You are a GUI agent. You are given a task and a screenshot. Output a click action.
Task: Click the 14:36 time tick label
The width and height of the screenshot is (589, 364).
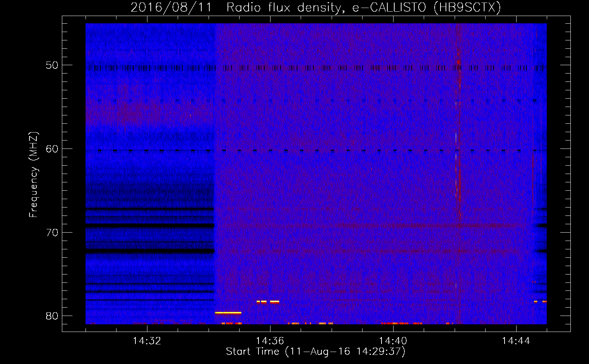[270, 341]
